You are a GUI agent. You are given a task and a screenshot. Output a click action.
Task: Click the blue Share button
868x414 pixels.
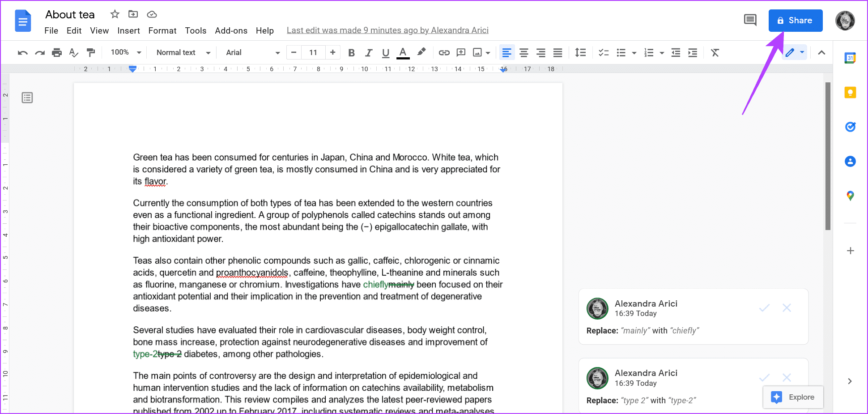[x=795, y=21]
